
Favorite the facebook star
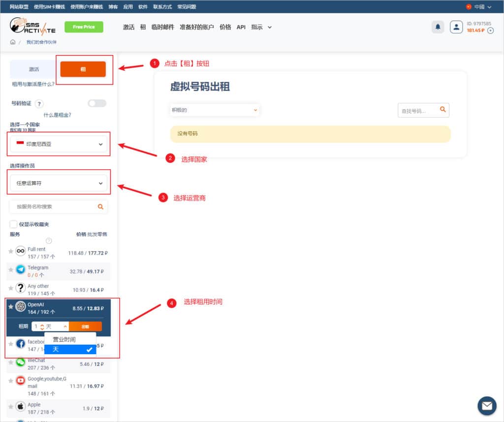click(x=11, y=344)
